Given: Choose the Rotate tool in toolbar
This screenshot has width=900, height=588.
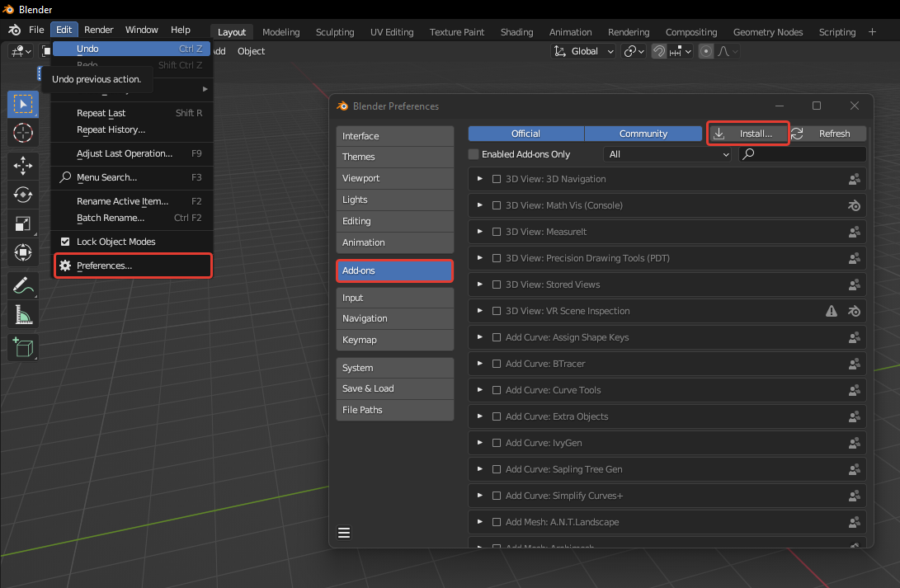Looking at the screenshot, I should pyautogui.click(x=23, y=195).
